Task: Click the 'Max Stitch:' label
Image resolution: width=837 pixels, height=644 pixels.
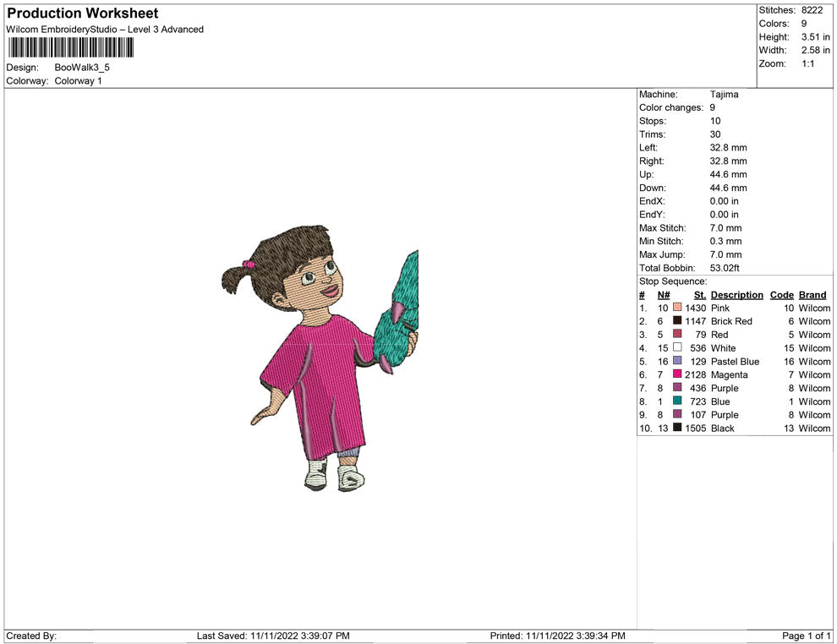Action: pos(663,228)
